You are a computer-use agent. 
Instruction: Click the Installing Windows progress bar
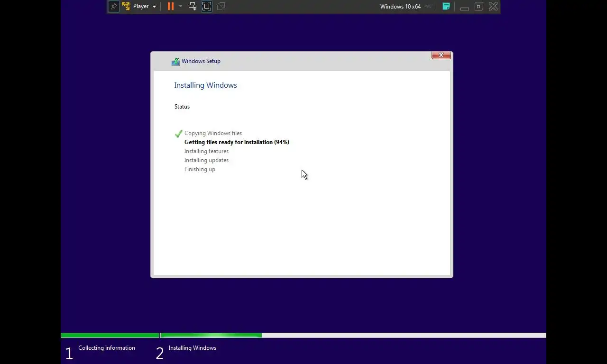pos(353,336)
